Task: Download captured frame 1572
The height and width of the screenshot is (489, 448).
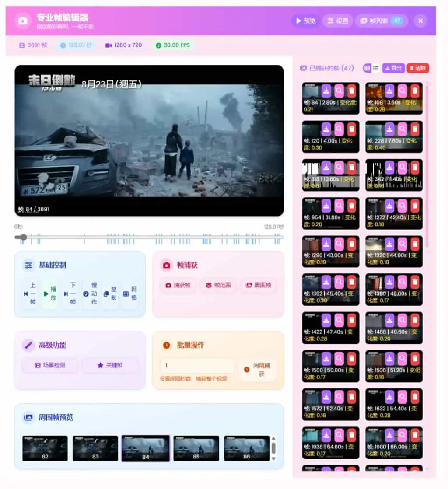Action: 326,397
